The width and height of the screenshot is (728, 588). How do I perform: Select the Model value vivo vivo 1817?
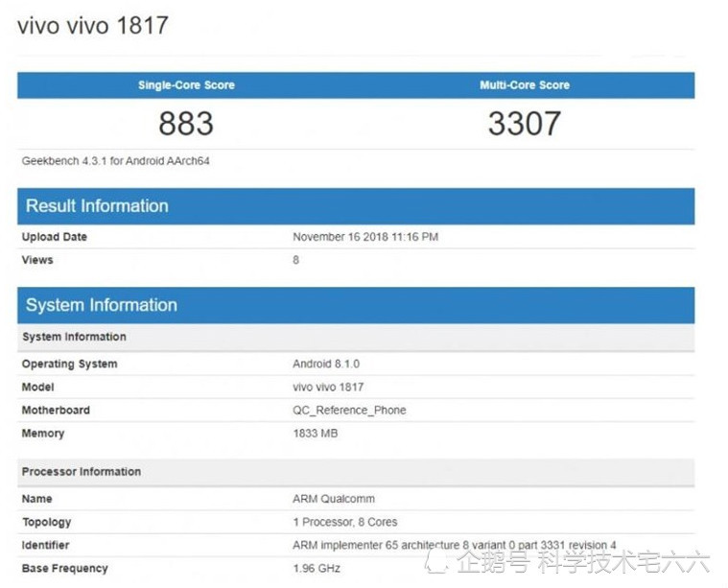point(328,388)
